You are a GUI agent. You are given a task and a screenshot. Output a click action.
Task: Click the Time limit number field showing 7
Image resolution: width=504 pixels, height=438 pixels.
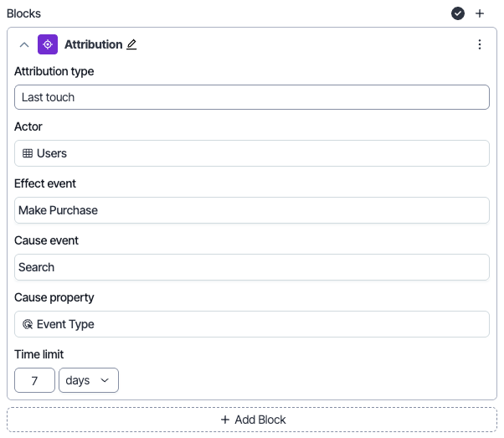coord(34,380)
